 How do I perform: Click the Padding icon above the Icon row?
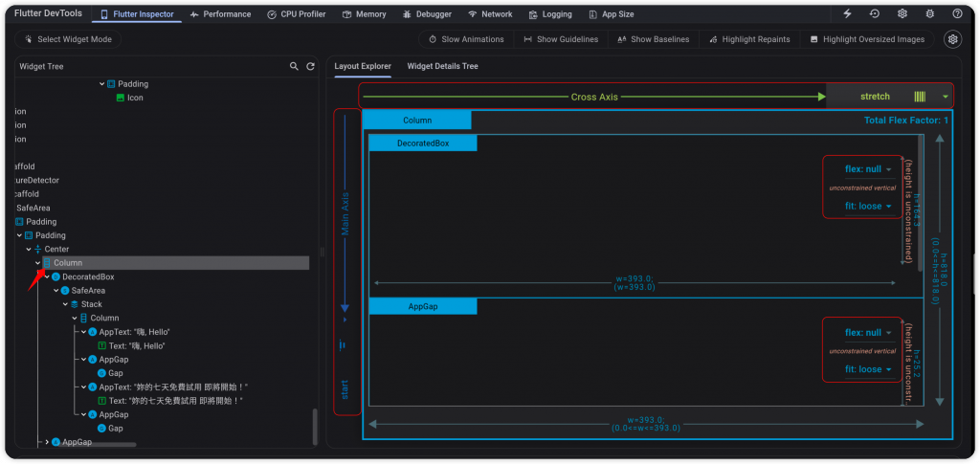tap(111, 83)
